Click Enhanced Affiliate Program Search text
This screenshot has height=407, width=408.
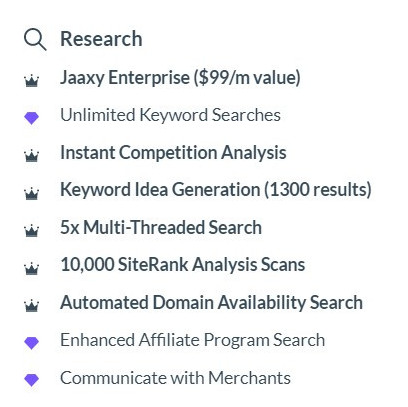193,340
